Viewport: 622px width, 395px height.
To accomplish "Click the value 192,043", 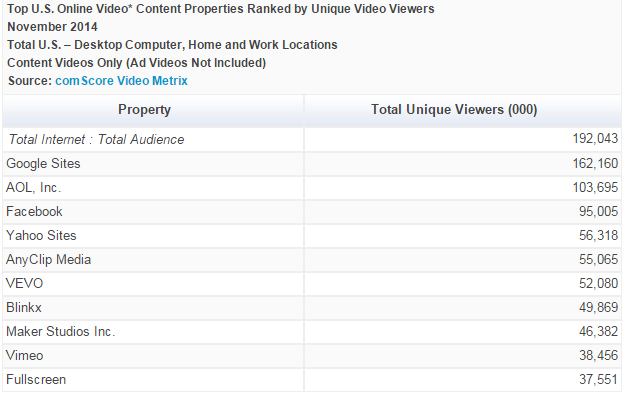I will tap(595, 139).
